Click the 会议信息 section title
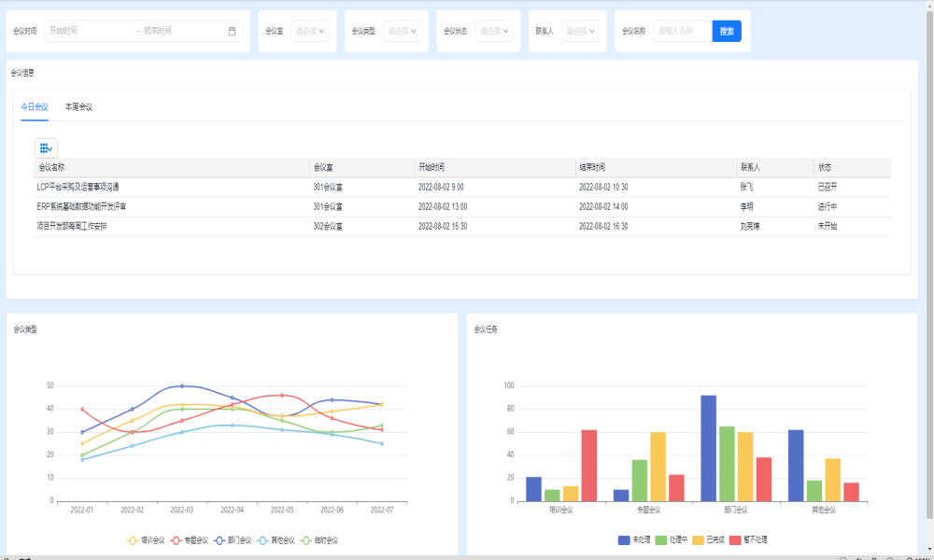Viewport: 934px width, 560px height. click(22, 73)
